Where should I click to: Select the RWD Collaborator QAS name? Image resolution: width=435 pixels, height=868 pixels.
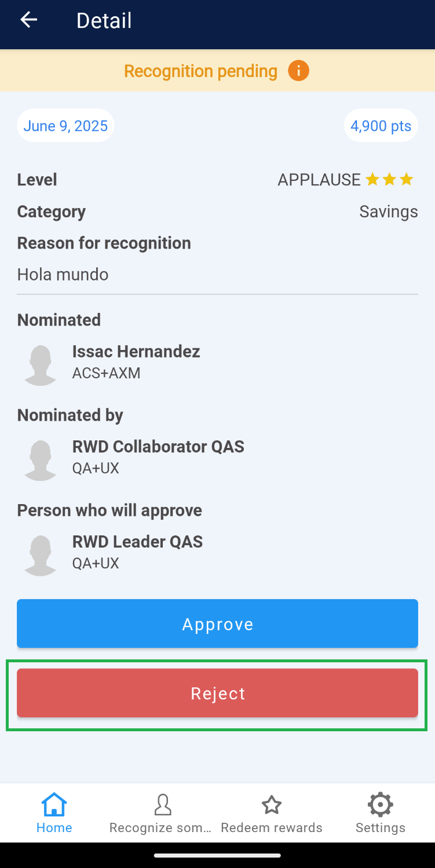(x=158, y=446)
